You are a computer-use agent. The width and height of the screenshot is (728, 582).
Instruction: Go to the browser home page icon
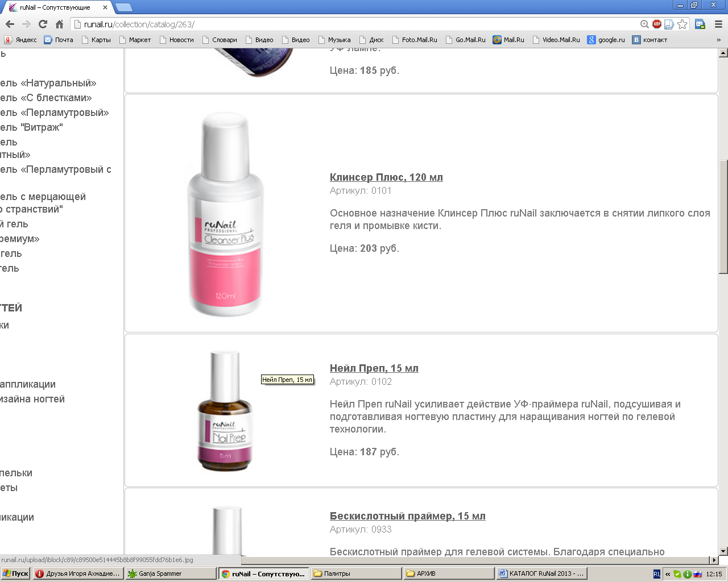[x=59, y=24]
